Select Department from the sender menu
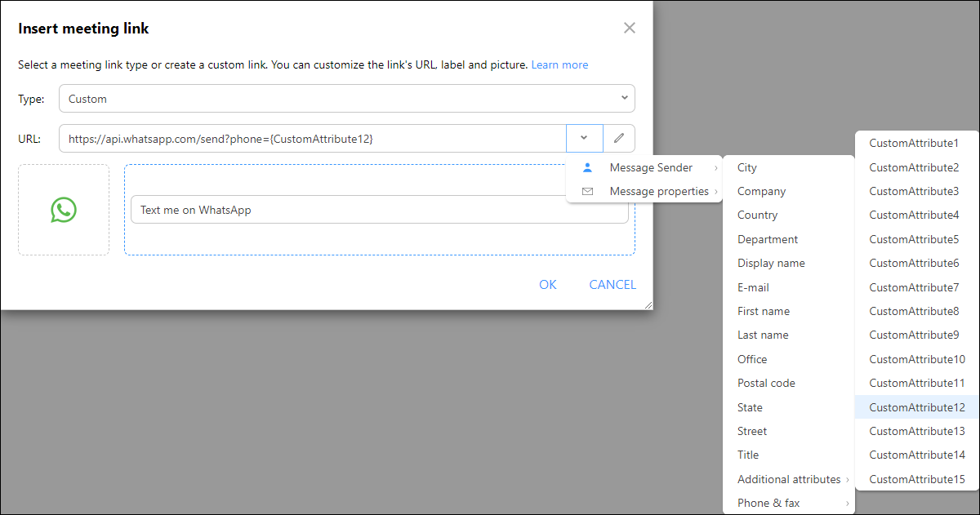This screenshot has height=515, width=980. coord(789,239)
